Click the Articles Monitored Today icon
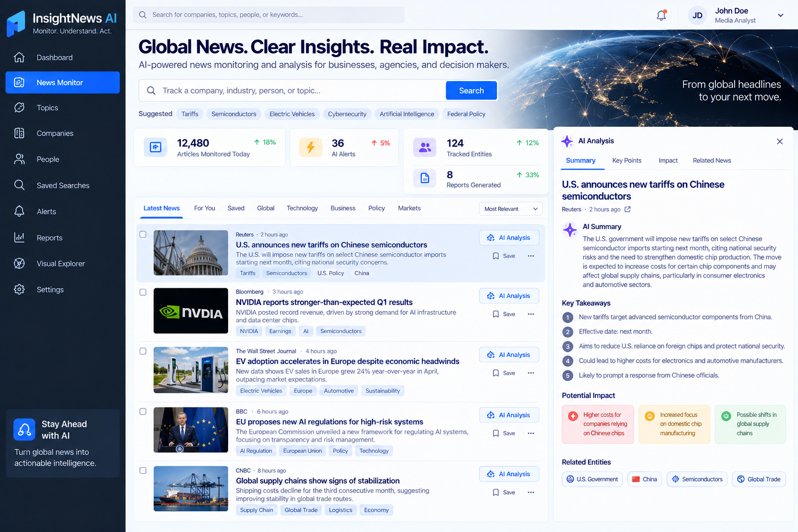The height and width of the screenshot is (532, 798). click(155, 148)
